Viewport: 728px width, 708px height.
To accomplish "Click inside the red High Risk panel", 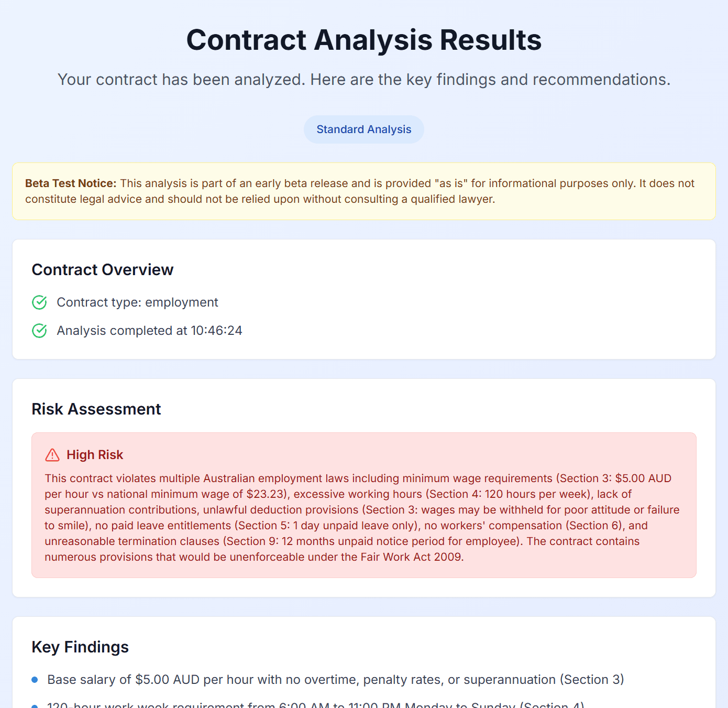I will click(x=363, y=504).
